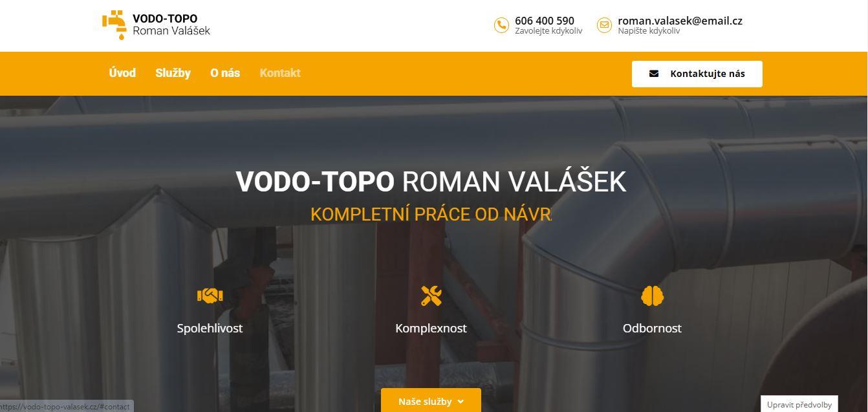This screenshot has width=868, height=412.
Task: Call phone number 606 400 590
Action: coord(545,21)
